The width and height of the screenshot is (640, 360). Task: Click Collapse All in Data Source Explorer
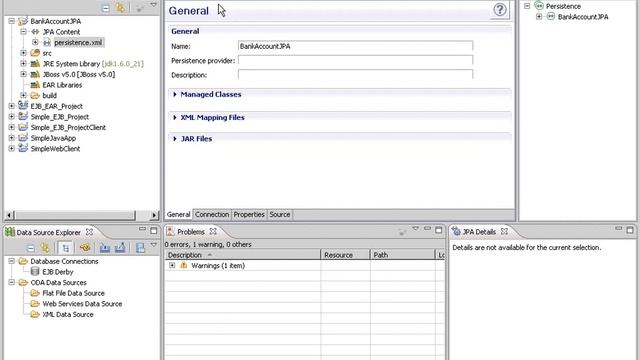pos(31,248)
